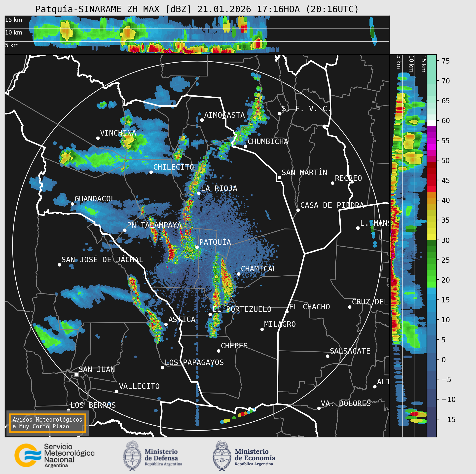Click the yellow 30 dBZ band on color scale
This screenshot has height=474, width=476.
[432, 237]
